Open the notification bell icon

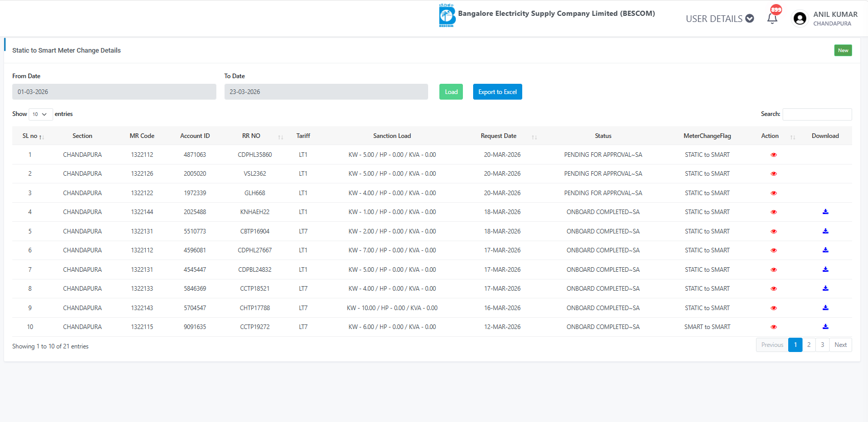coord(772,18)
